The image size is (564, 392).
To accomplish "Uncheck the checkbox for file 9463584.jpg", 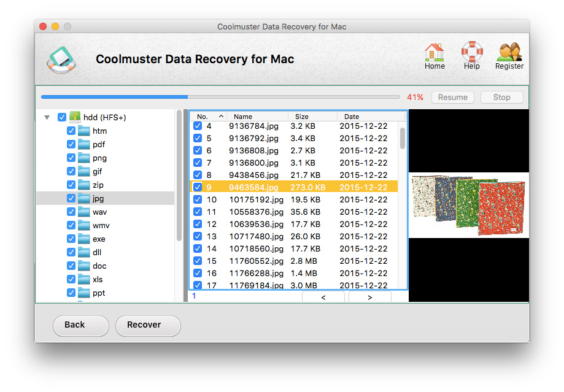I will (198, 187).
